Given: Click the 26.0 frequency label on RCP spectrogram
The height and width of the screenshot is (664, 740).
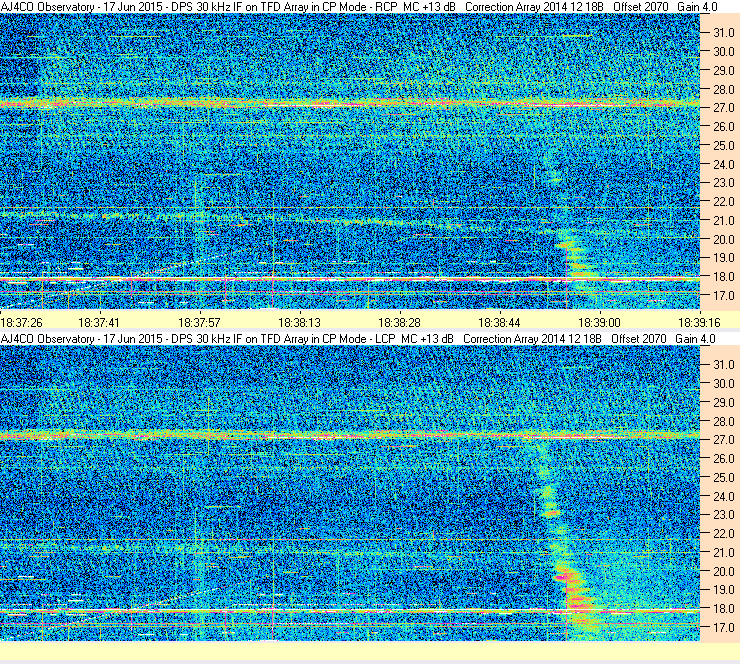Looking at the screenshot, I should click(x=723, y=127).
